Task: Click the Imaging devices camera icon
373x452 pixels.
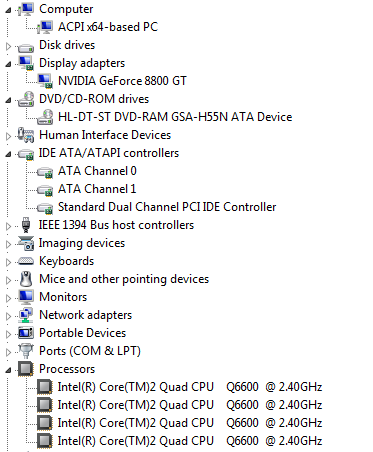Action: click(x=26, y=243)
